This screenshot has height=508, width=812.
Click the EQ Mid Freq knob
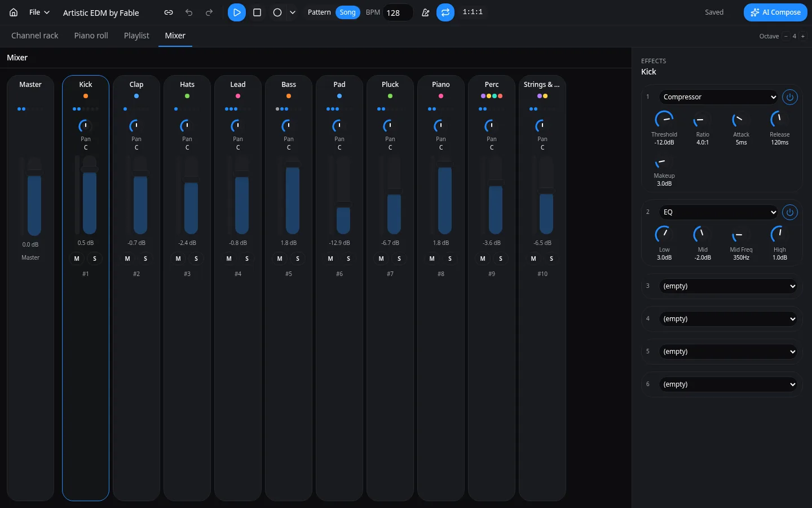click(741, 235)
